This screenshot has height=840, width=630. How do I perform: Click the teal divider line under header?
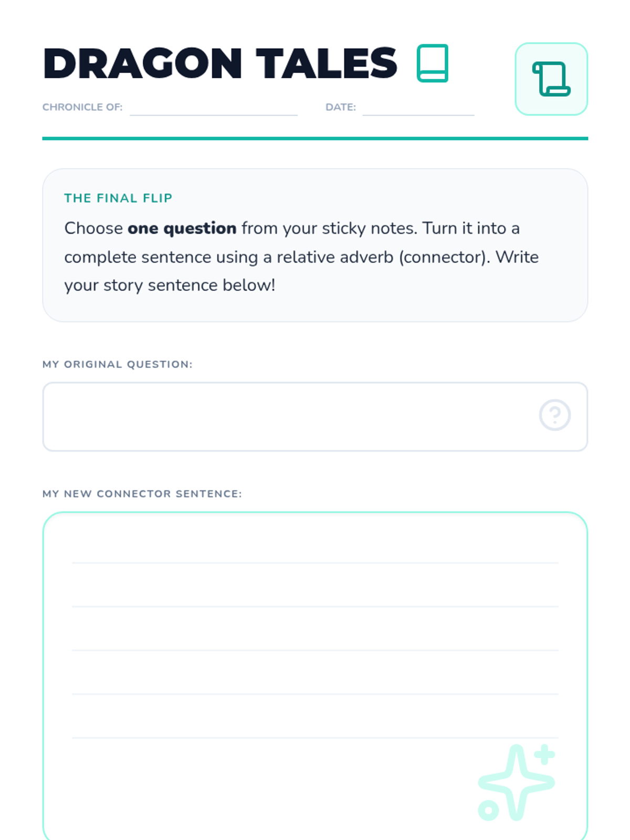click(315, 139)
